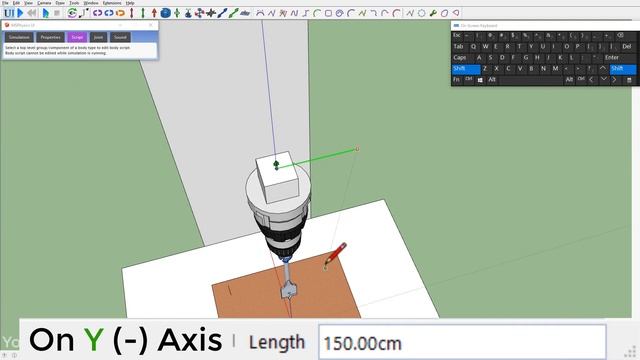The width and height of the screenshot is (640, 360).
Task: Switch to the Joint tab in MSPhysics UI
Action: 98,37
